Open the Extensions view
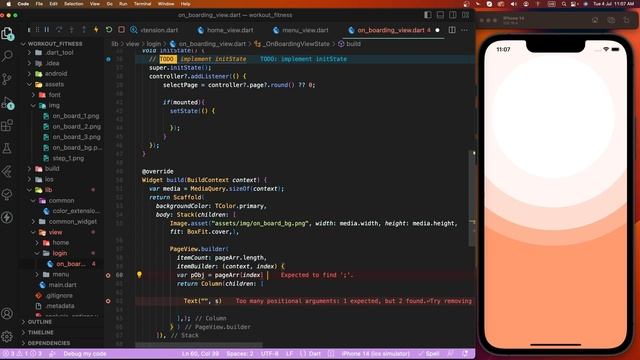Image resolution: width=640 pixels, height=360 pixels. (x=7, y=125)
